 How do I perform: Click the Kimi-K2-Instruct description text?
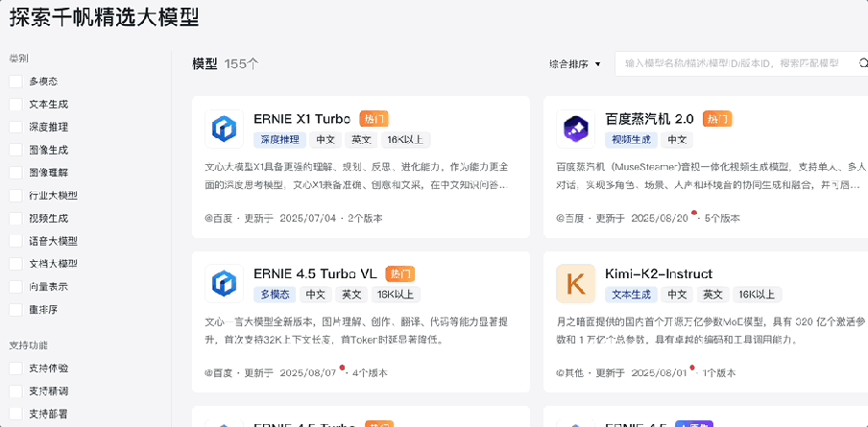click(x=711, y=331)
